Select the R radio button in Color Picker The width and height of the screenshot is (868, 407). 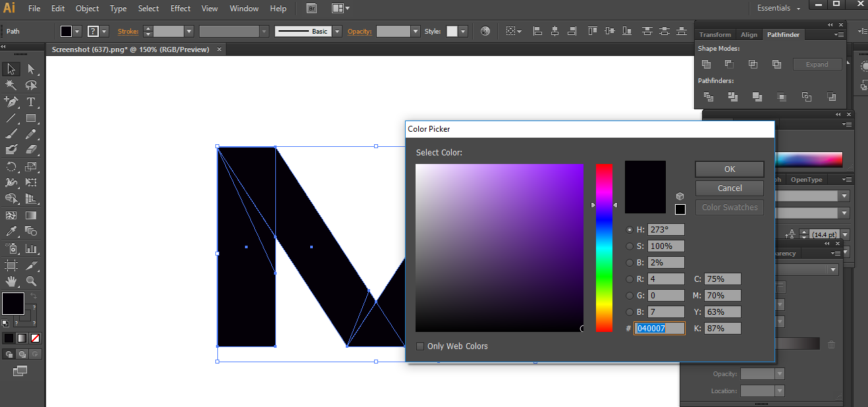coord(630,279)
